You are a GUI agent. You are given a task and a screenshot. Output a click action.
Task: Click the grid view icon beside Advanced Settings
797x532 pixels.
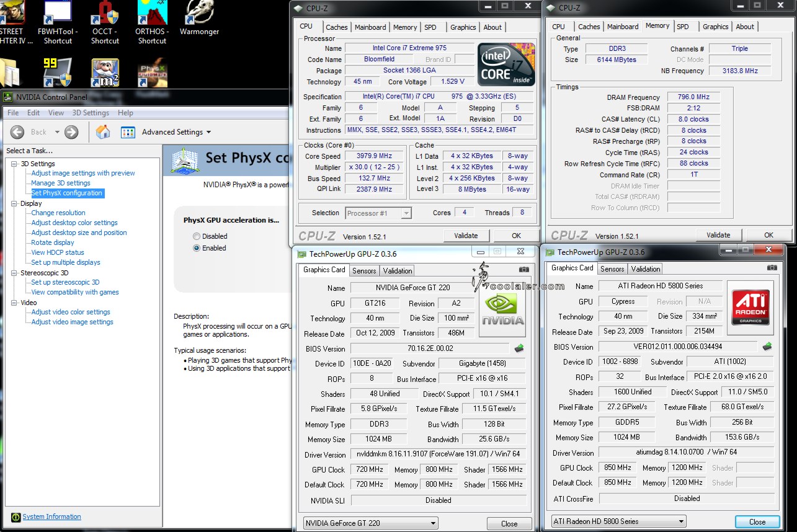[x=128, y=131]
